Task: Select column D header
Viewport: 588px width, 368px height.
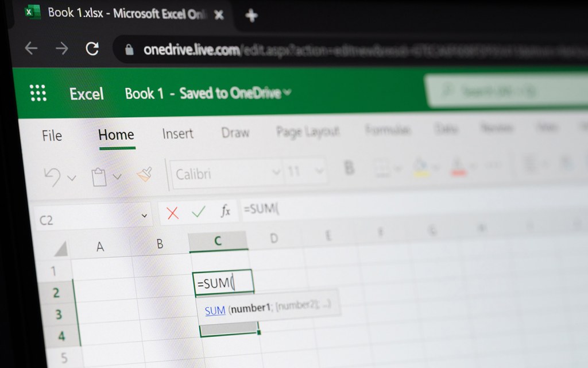Action: 274,238
